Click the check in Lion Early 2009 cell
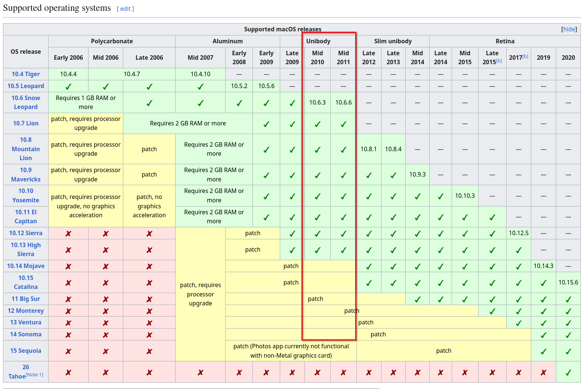The width and height of the screenshot is (588, 389). pyautogui.click(x=266, y=124)
